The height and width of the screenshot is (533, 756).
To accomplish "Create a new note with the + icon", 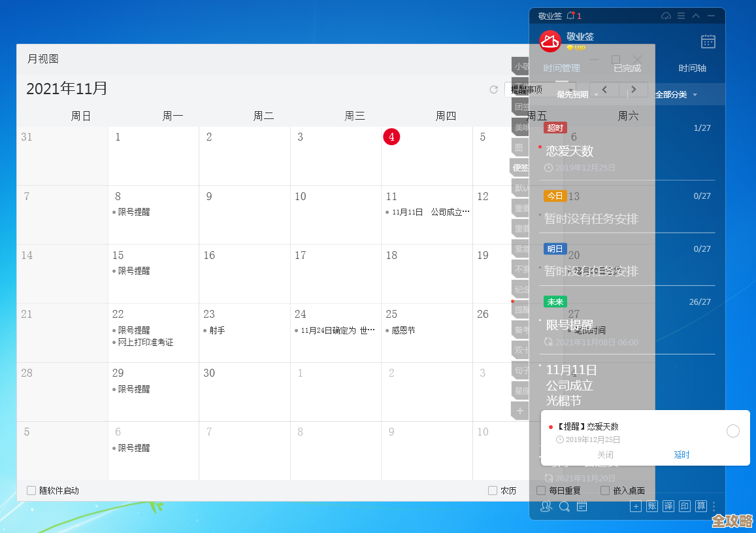I will tap(636, 506).
